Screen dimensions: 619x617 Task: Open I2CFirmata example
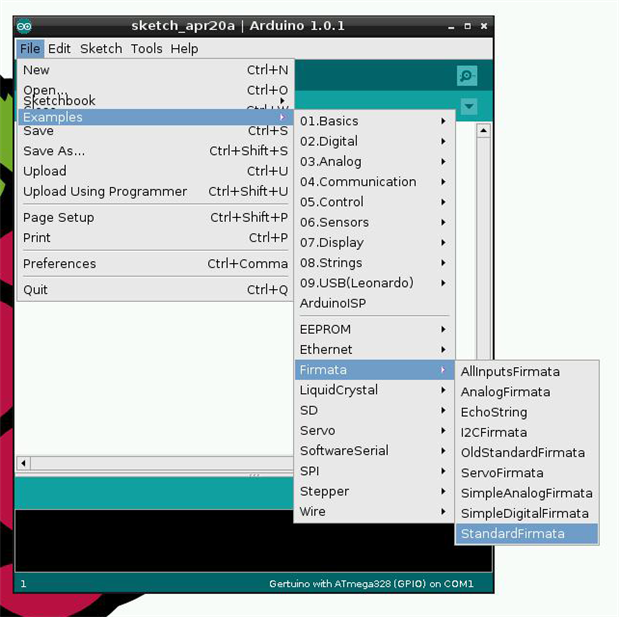527,432
